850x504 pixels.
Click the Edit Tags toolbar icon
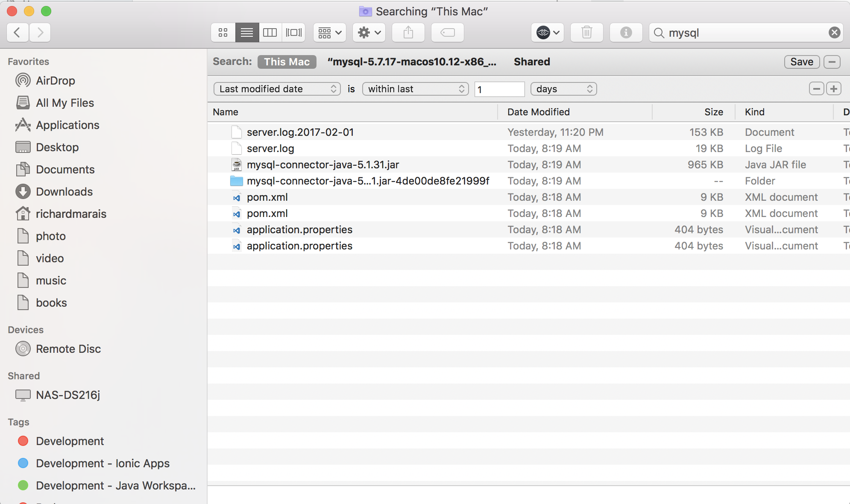coord(447,32)
